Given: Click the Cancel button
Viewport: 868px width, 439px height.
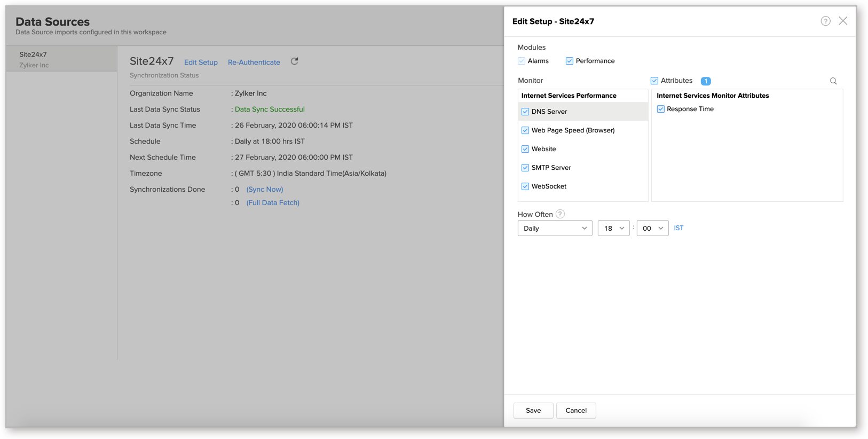Looking at the screenshot, I should click(x=576, y=410).
